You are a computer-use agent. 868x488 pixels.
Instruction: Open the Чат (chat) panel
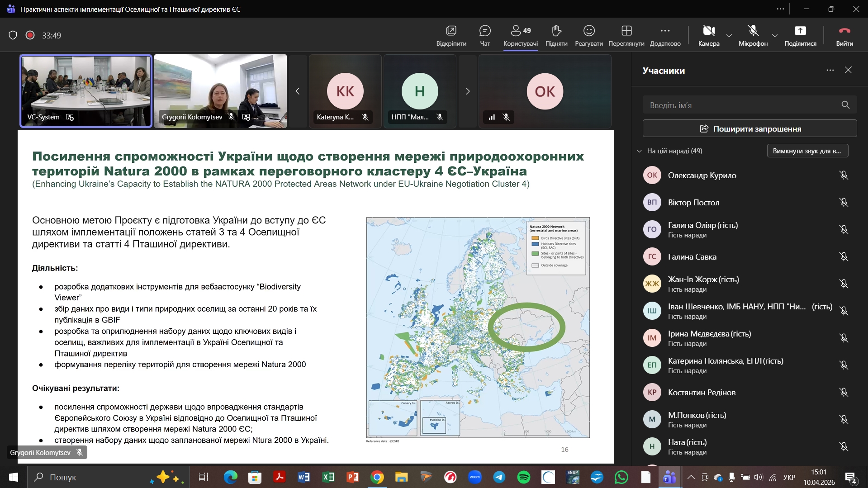(484, 35)
